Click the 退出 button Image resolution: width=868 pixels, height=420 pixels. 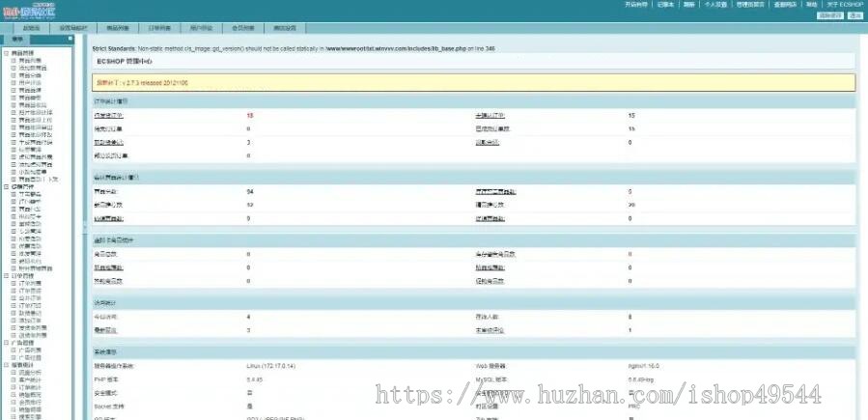click(x=854, y=15)
